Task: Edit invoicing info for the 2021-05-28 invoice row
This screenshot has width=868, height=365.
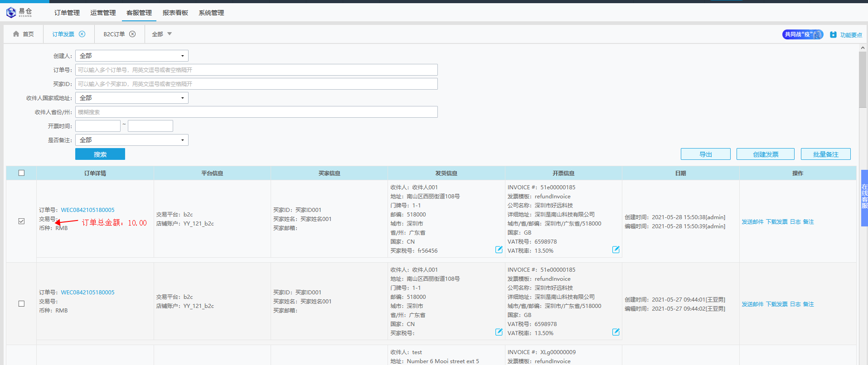Action: click(616, 250)
